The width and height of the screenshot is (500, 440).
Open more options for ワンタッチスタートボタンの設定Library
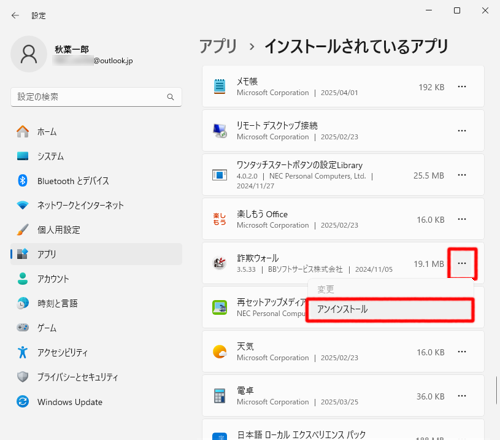click(462, 175)
